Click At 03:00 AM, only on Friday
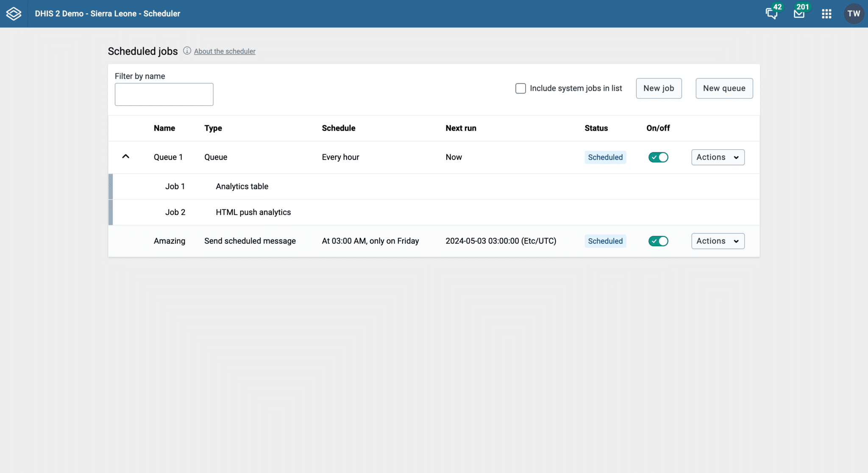Screen dimensions: 868x473 coord(370,241)
